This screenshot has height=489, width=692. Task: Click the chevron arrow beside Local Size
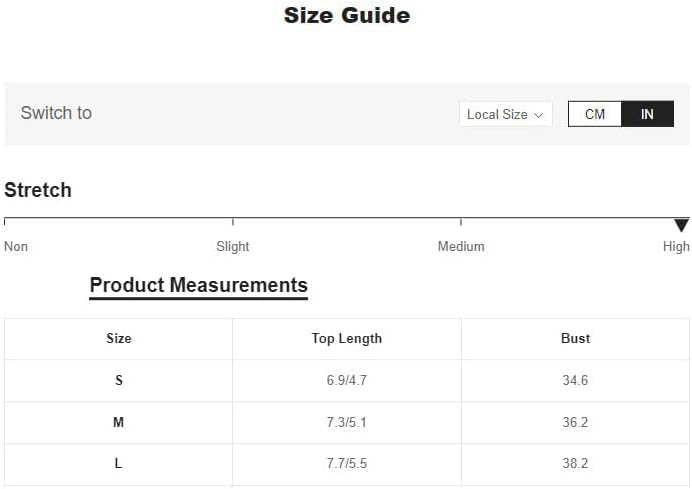click(539, 115)
